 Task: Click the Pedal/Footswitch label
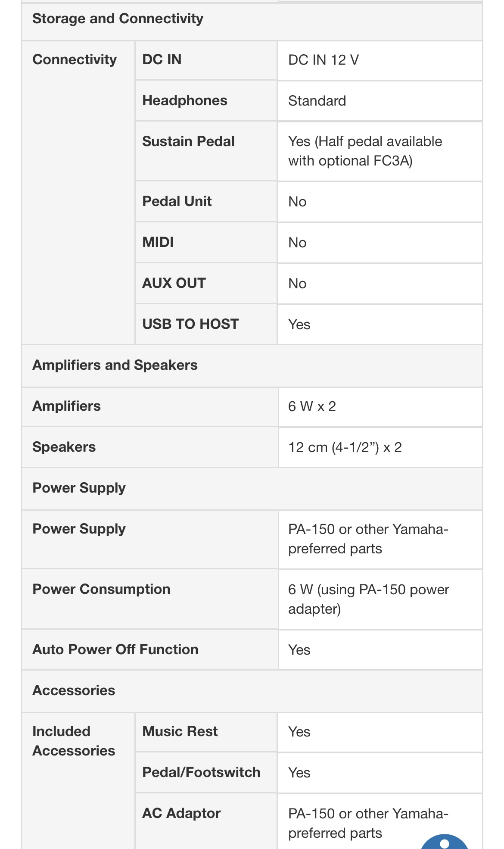click(201, 772)
